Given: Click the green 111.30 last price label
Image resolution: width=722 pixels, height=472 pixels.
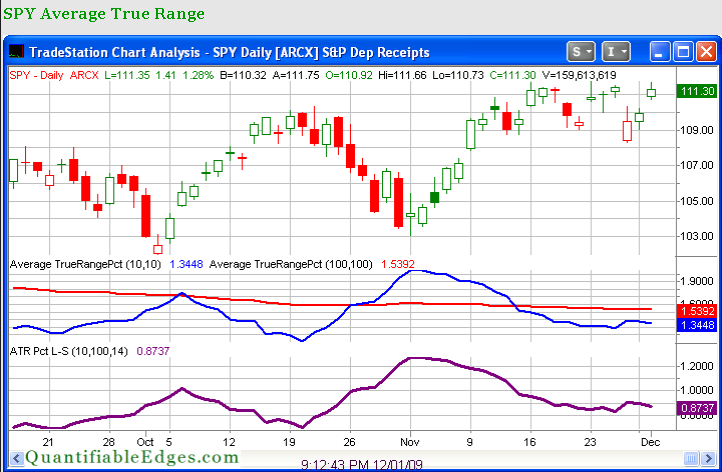Looking at the screenshot, I should (696, 91).
